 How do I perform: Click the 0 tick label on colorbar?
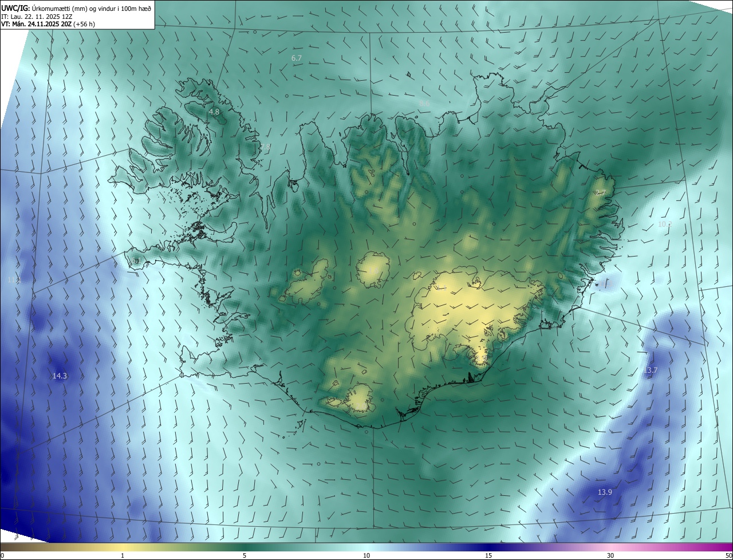(2, 555)
